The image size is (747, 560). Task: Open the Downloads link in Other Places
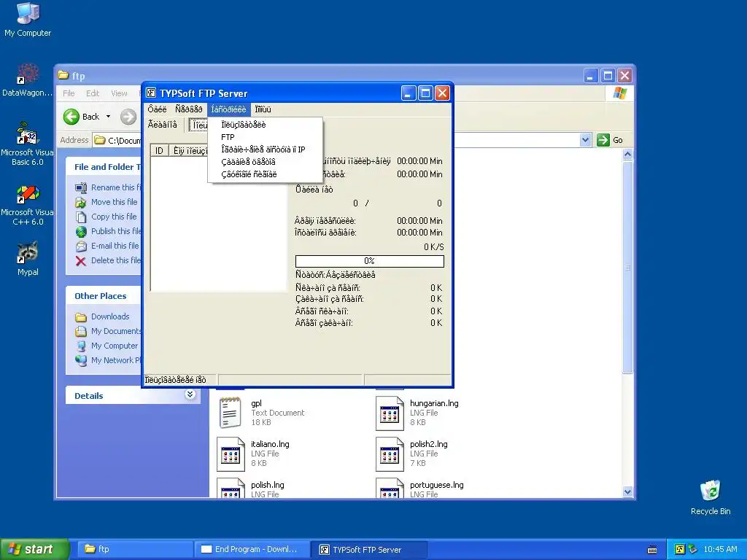pos(110,316)
